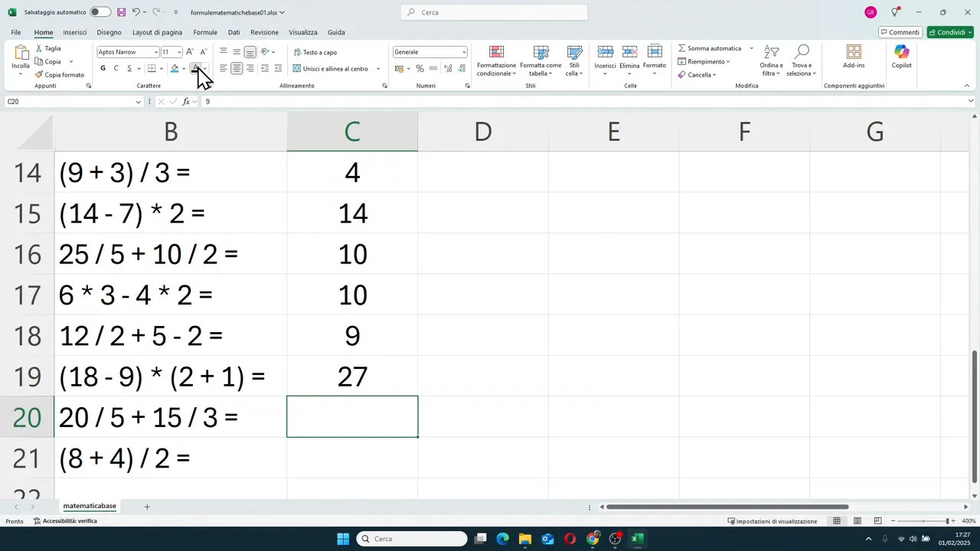Click the font color A icon
The width and height of the screenshot is (980, 551).
195,69
